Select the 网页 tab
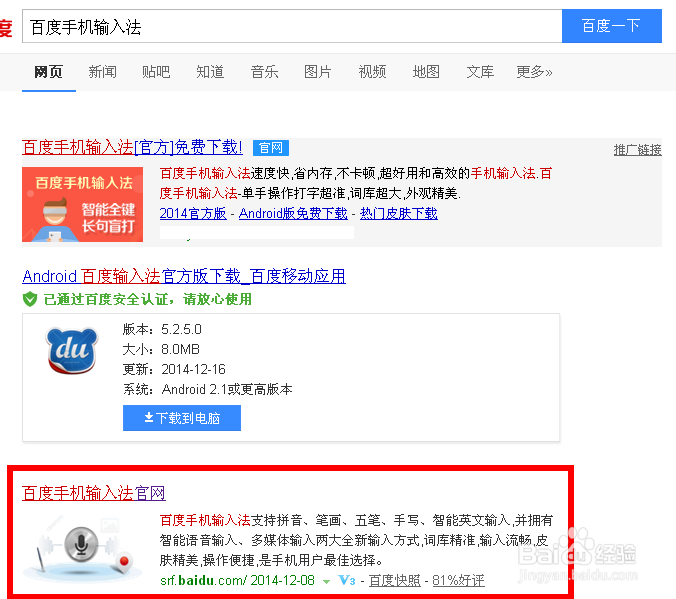This screenshot has width=676, height=599. 49,72
